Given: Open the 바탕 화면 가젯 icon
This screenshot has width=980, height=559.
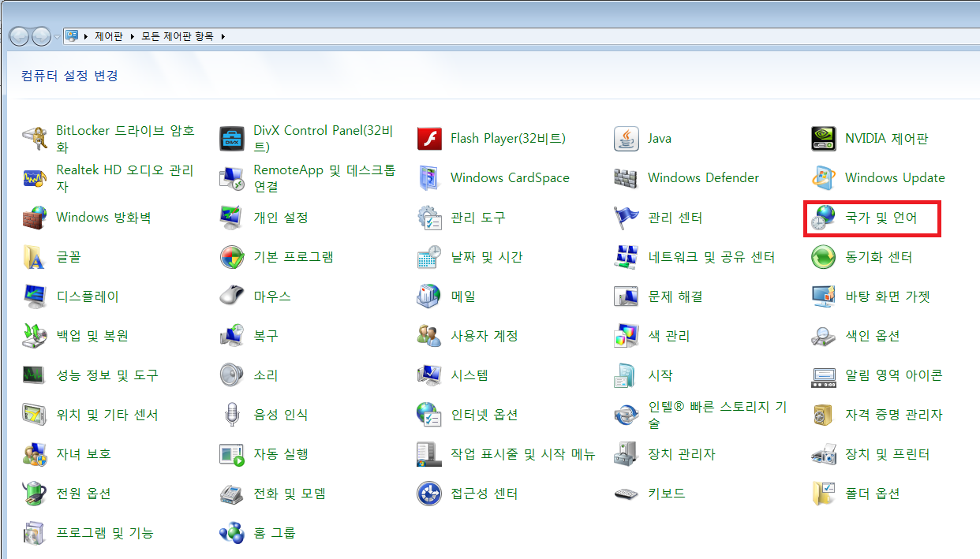Looking at the screenshot, I should pyautogui.click(x=824, y=296).
